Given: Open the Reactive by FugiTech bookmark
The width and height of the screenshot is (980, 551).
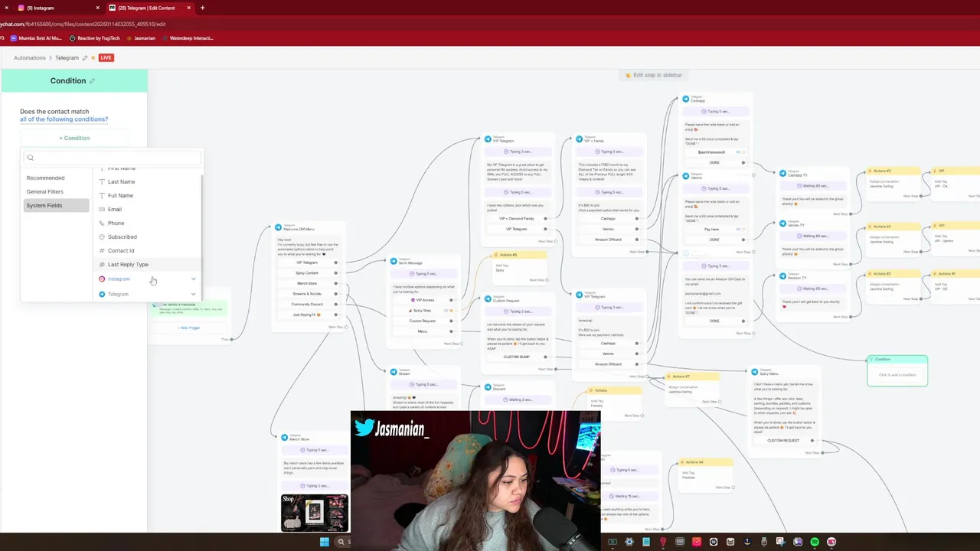Looking at the screenshot, I should (x=95, y=37).
